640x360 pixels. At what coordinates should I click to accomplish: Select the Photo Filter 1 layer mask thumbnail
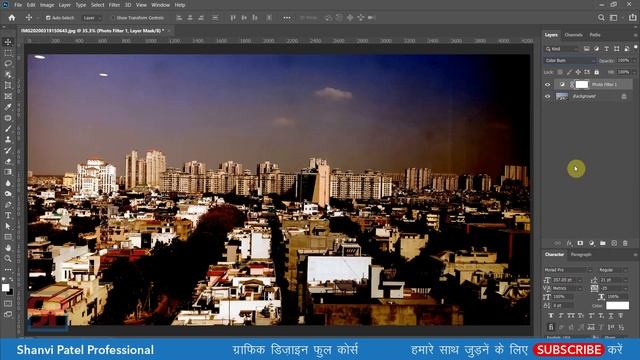582,84
